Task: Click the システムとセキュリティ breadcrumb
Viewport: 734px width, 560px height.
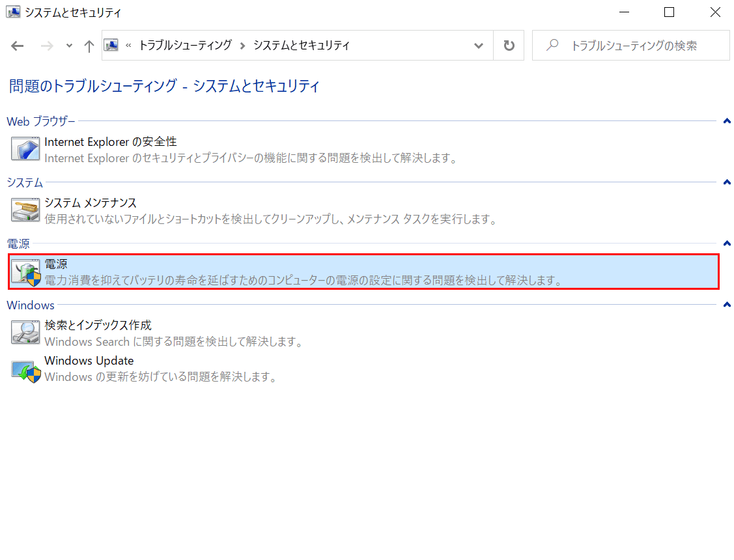Action: pyautogui.click(x=302, y=45)
